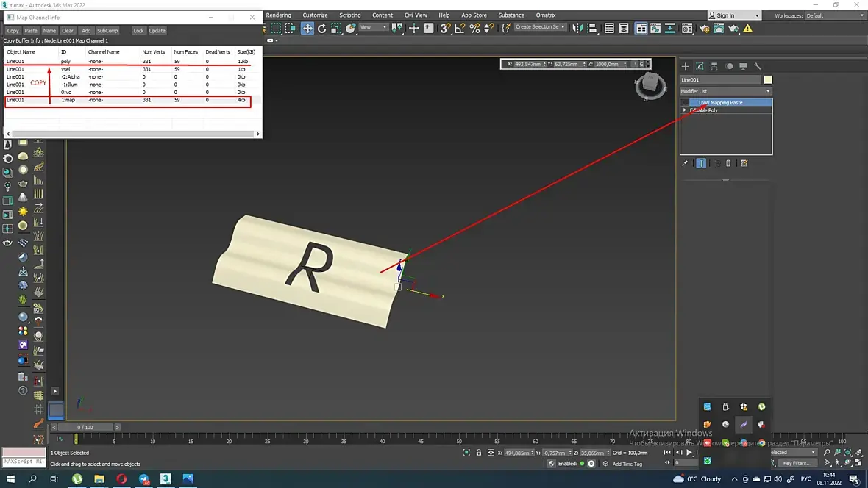Click the Key Filters button
This screenshot has height=488, width=868.
point(797,463)
